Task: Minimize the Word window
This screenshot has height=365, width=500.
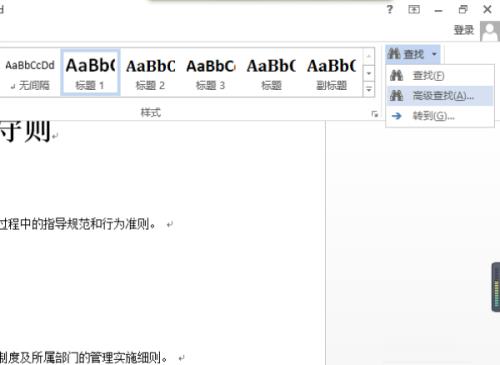Action: [438, 10]
